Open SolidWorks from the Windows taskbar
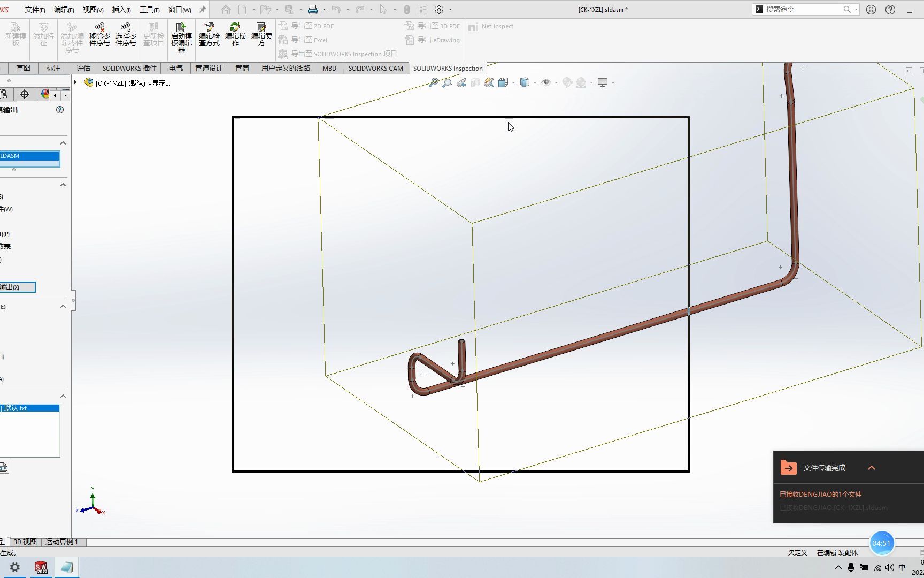The image size is (924, 578). 41,567
